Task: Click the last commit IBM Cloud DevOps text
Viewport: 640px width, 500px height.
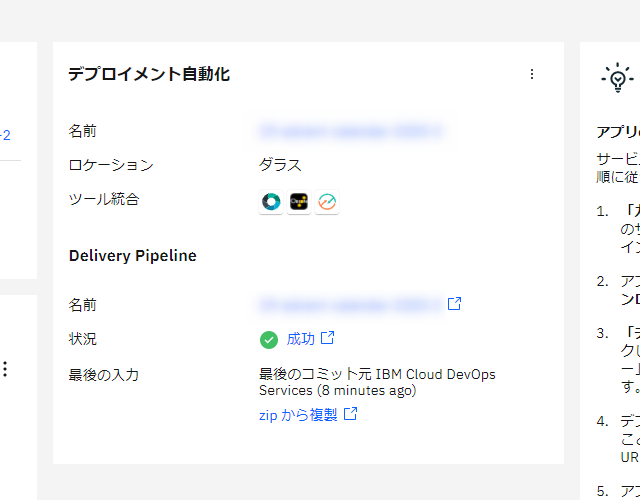Action: 377,382
